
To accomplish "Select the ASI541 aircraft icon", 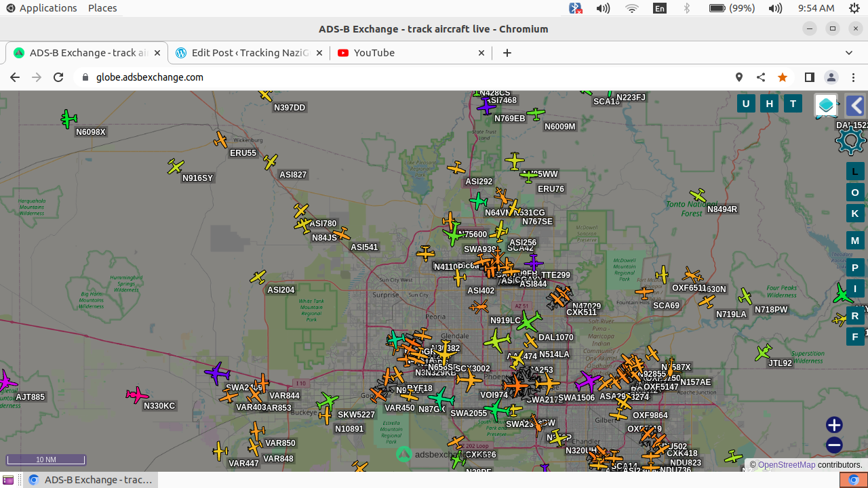I will pos(341,235).
